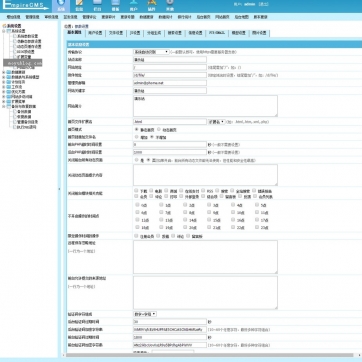This screenshot has width=362, height=362.
Task: Open the 其他 section icon in top bar
Action: click(x=170, y=3)
